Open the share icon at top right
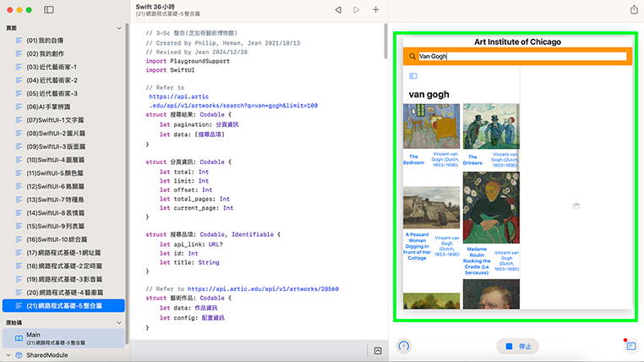 pos(634,9)
